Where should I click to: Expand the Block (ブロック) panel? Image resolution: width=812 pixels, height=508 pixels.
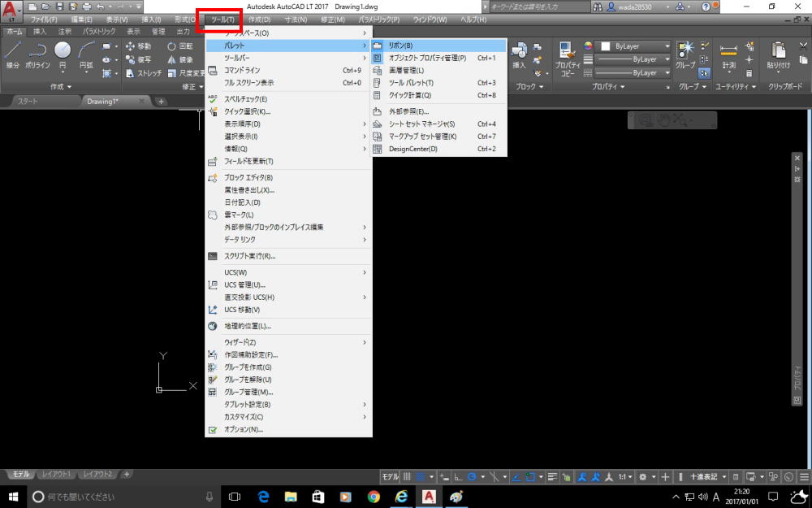pos(529,87)
